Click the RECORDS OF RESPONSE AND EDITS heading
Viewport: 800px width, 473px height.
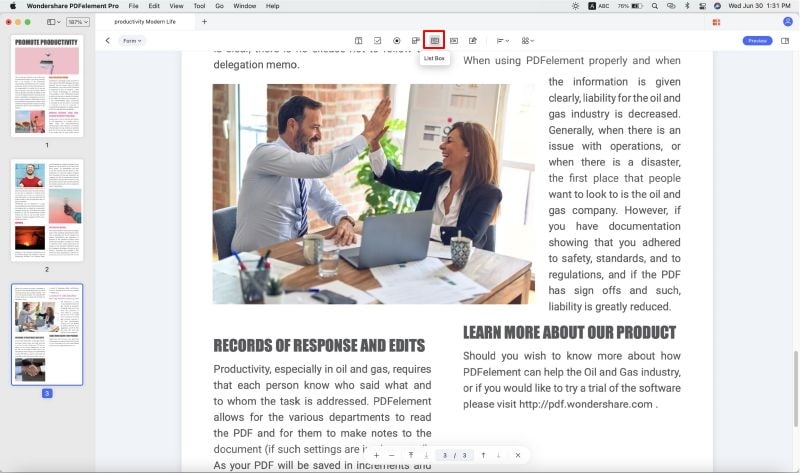319,345
